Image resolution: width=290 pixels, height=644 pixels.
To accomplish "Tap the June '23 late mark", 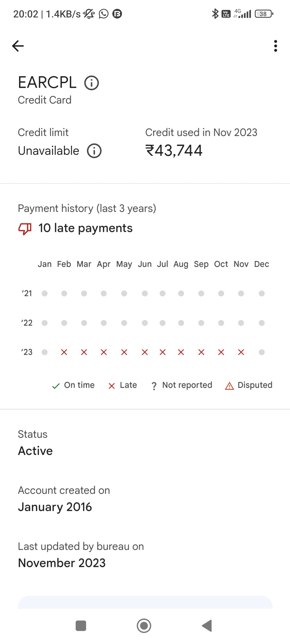I will click(x=145, y=352).
